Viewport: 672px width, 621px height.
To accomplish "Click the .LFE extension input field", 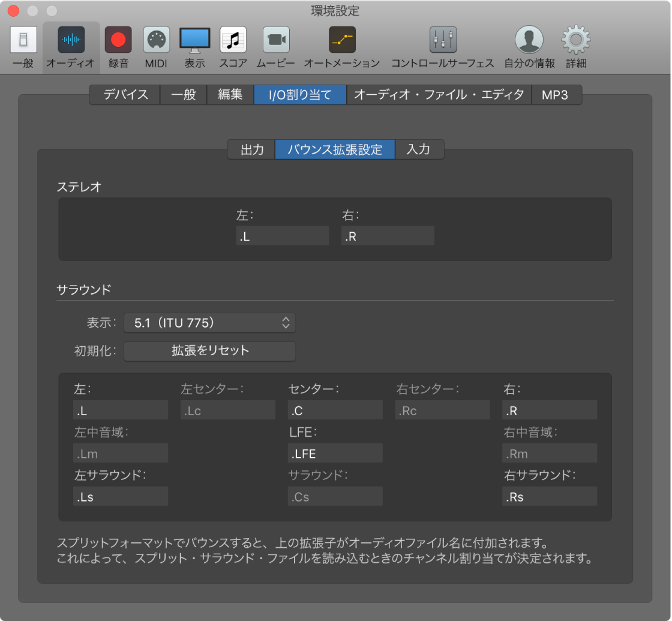I will pyautogui.click(x=335, y=453).
